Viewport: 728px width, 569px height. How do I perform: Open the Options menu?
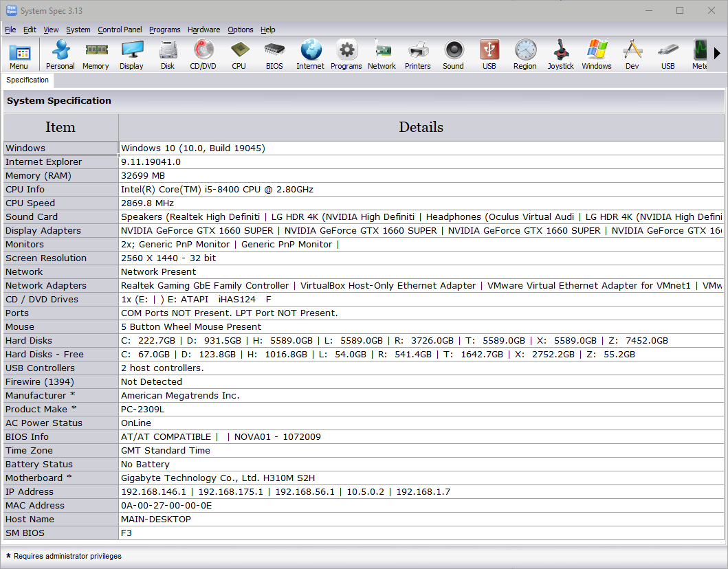coord(240,30)
